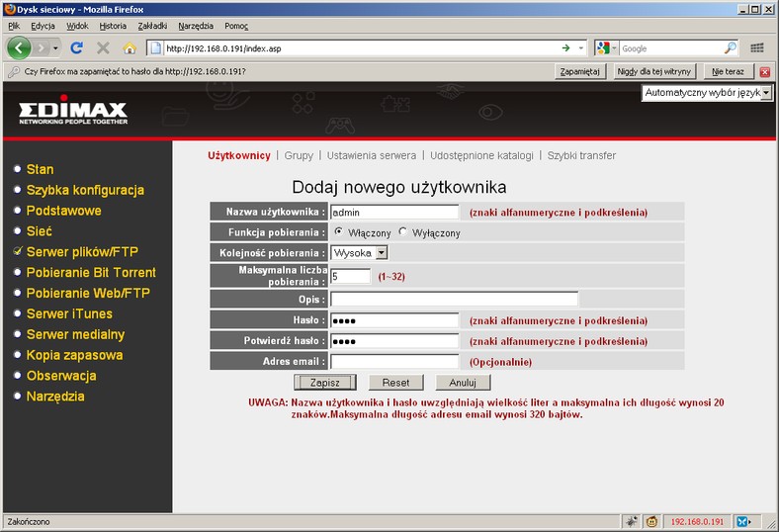Click the browser Back arrow button
The height and width of the screenshot is (532, 779).
19,47
